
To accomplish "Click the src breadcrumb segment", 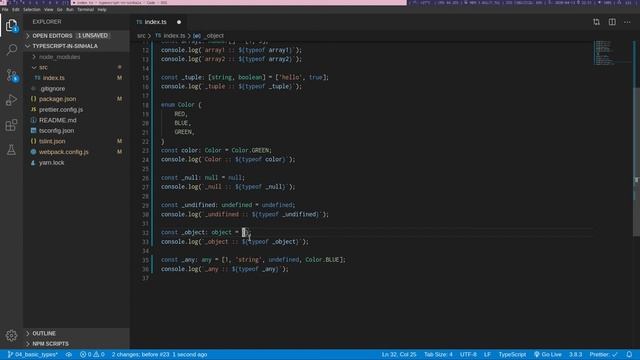I will coord(141,36).
